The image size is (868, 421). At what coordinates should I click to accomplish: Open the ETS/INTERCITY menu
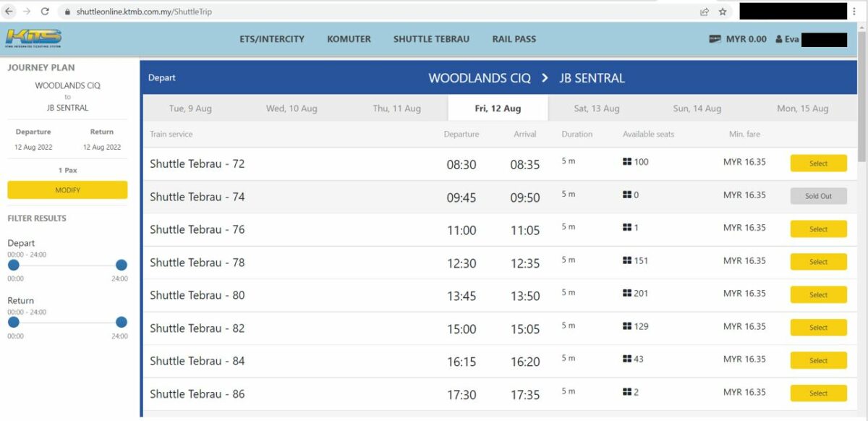[x=272, y=39]
